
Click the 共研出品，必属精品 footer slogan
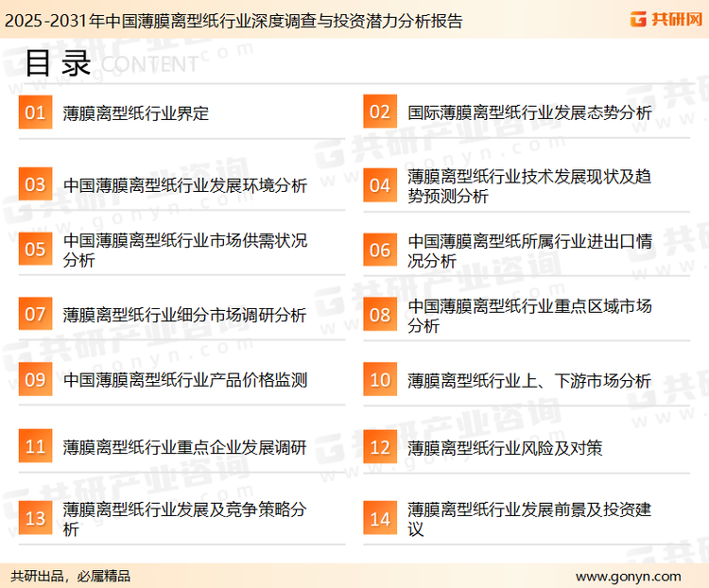click(x=71, y=577)
